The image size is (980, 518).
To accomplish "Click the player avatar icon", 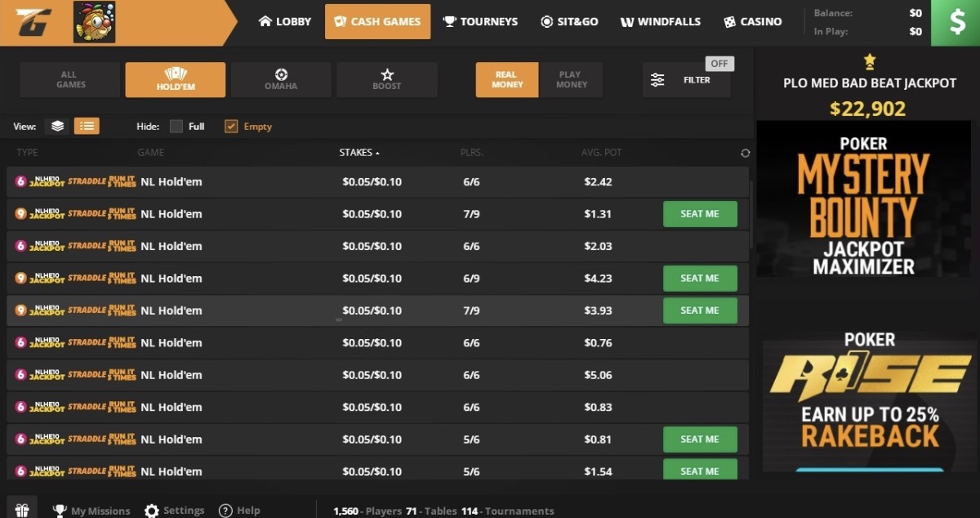I will tap(94, 22).
